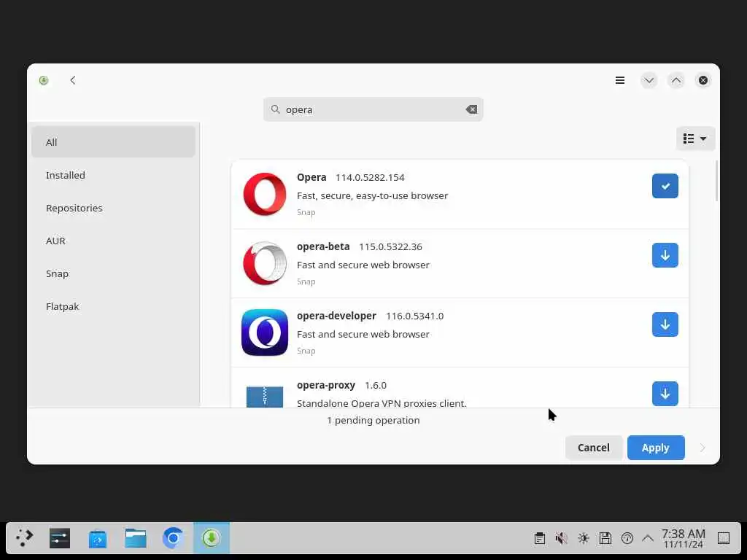
Task: Click 'Fast, secure, easy-to-use browser' description
Action: (372, 195)
